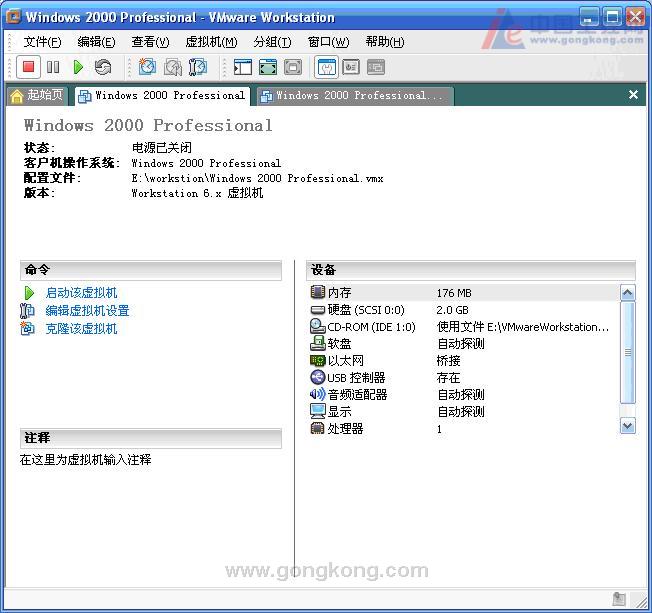This screenshot has height=613, width=652.
Task: Click the CD-ROM (IDE 1:0) disc icon
Action: [x=318, y=326]
